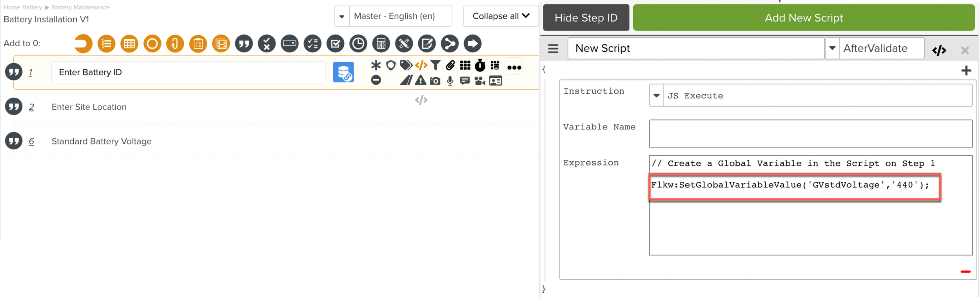Click the comment bubble icon on step 1
Image resolution: width=980 pixels, height=297 pixels.
[x=465, y=81]
